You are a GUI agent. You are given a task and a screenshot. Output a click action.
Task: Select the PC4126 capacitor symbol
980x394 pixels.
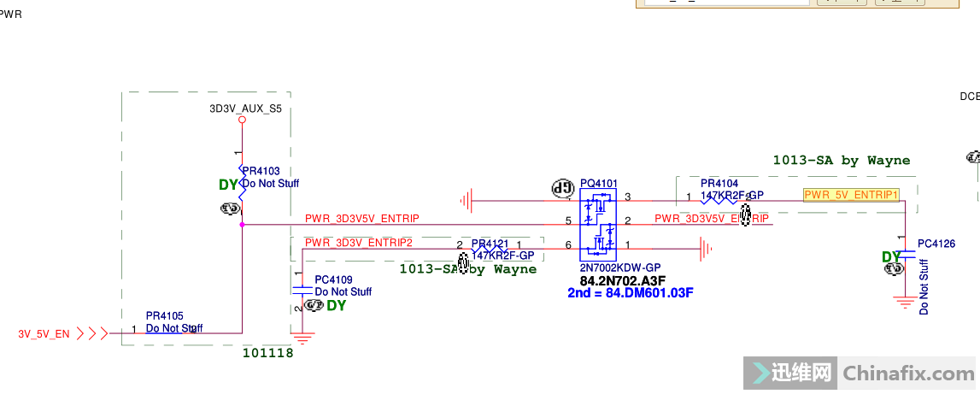(x=904, y=251)
